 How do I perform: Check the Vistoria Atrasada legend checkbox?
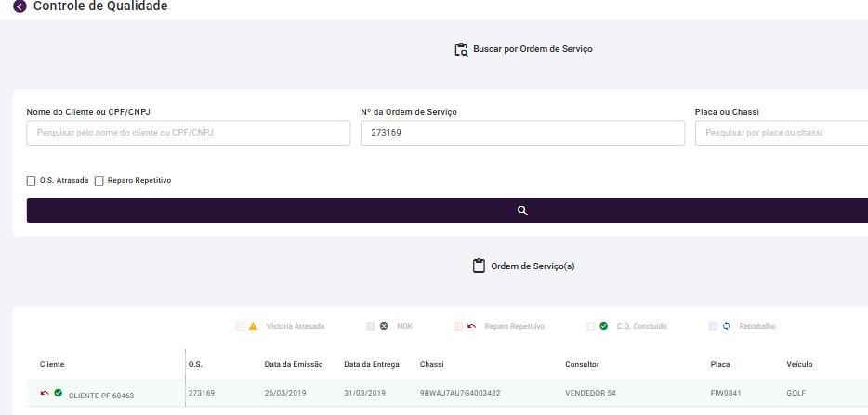point(240,327)
